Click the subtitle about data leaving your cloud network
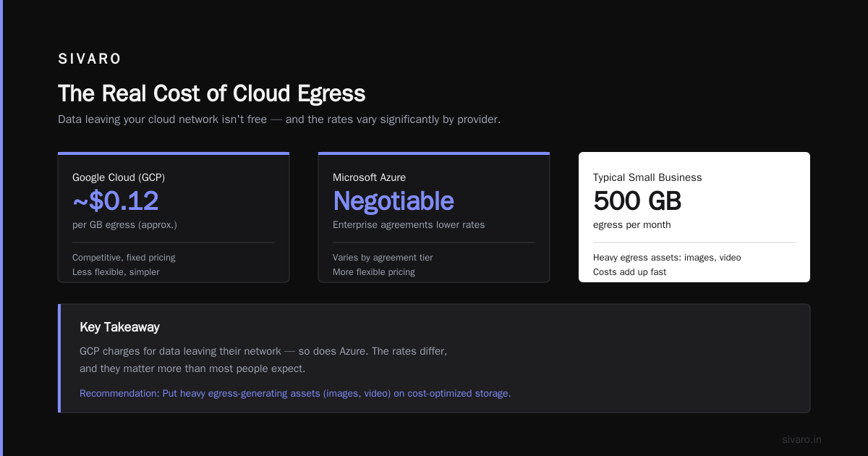This screenshot has height=456, width=868. [279, 119]
